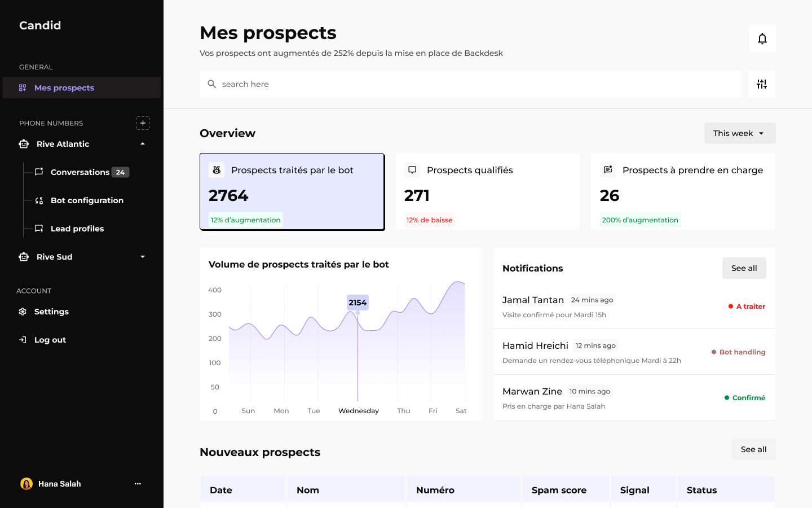Image resolution: width=812 pixels, height=508 pixels.
Task: Select the bot icon on Prospects traités card
Action: coord(217,169)
